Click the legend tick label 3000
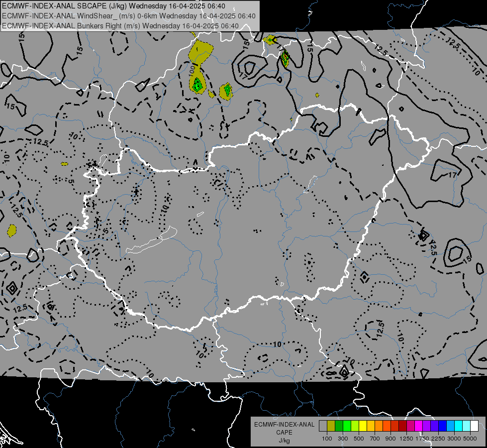The width and height of the screenshot is (487, 448). point(454,439)
